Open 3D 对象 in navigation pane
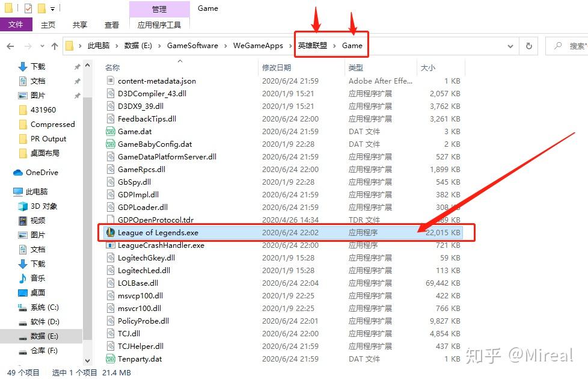588x379 pixels. (44, 206)
